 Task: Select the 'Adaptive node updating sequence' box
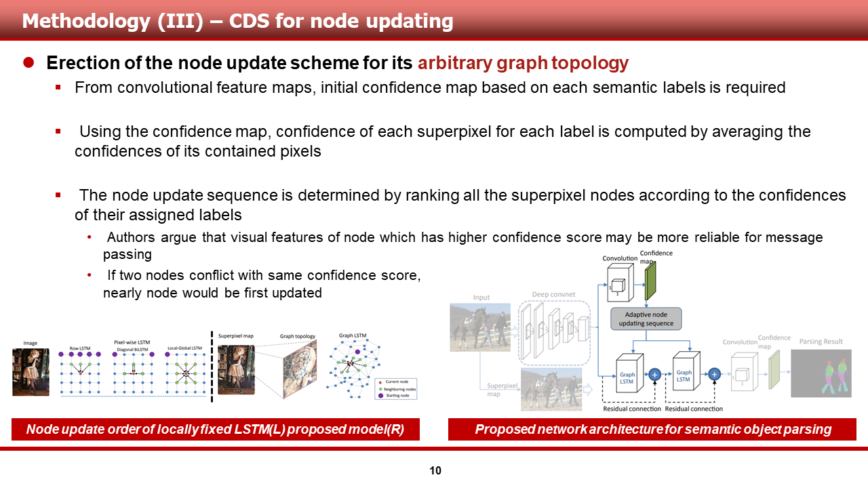tap(646, 319)
